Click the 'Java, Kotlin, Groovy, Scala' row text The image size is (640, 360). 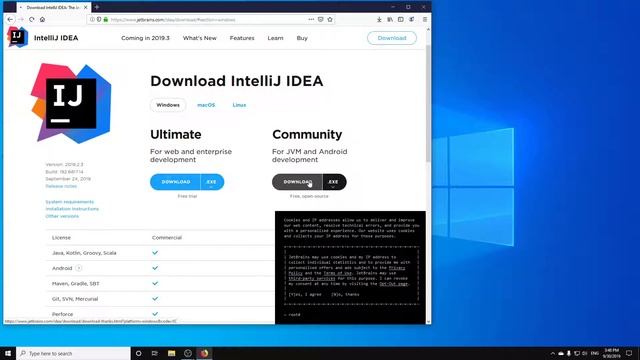(x=84, y=253)
